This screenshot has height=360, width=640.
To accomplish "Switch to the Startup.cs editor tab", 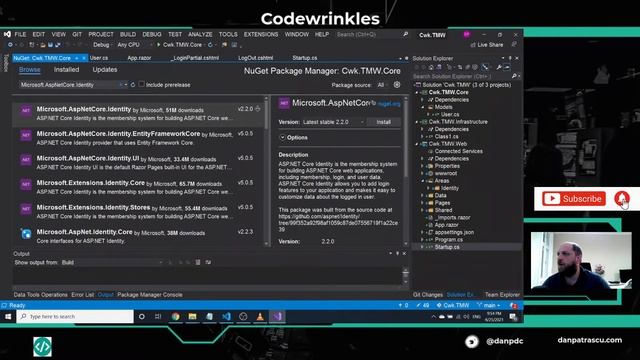I will tap(304, 58).
